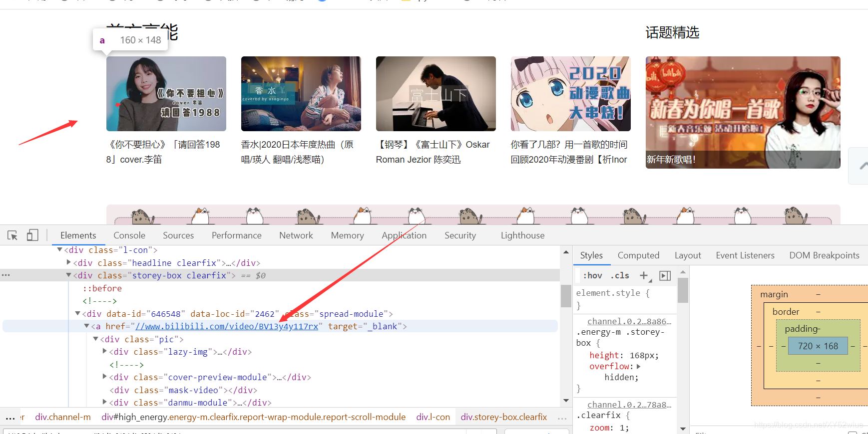Select div.l-con in the breadcrumb bar
The width and height of the screenshot is (868, 434).
[x=433, y=417]
